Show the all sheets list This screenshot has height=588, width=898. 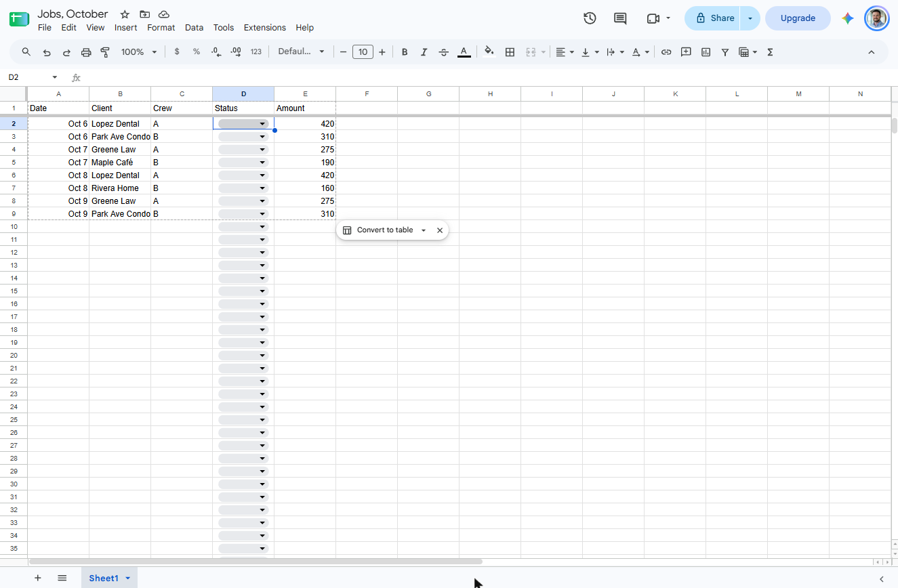(62, 578)
